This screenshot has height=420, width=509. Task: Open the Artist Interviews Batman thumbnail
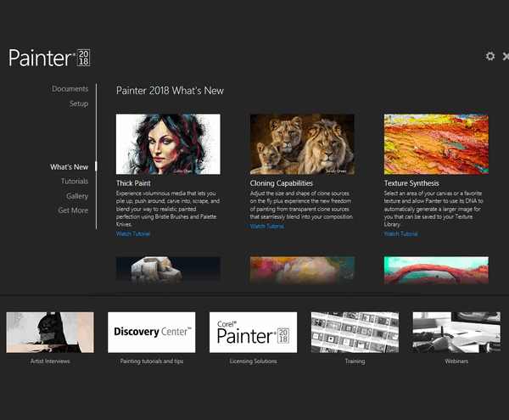point(50,333)
